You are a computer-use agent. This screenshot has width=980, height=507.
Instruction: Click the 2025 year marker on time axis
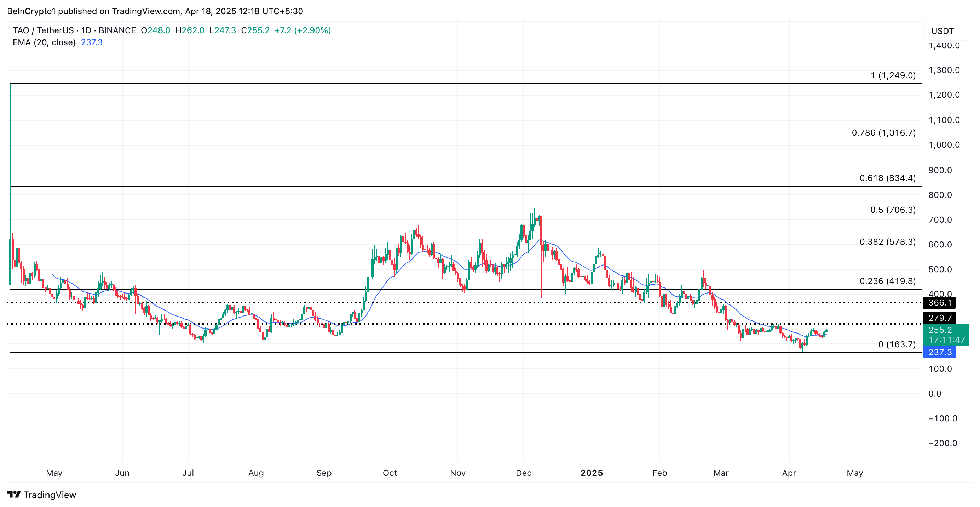coord(591,473)
